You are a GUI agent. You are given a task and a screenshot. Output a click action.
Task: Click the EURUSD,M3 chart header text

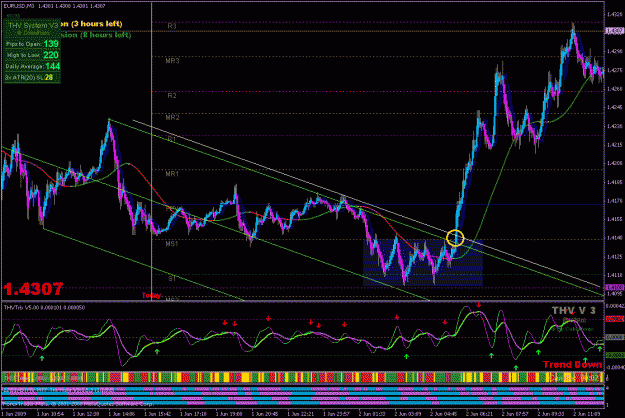[x=53, y=6]
